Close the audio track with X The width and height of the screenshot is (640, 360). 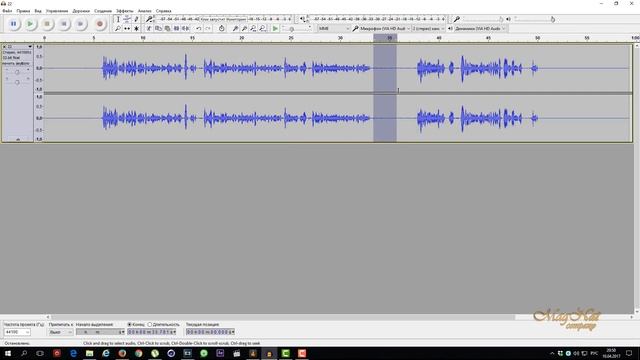click(4, 47)
